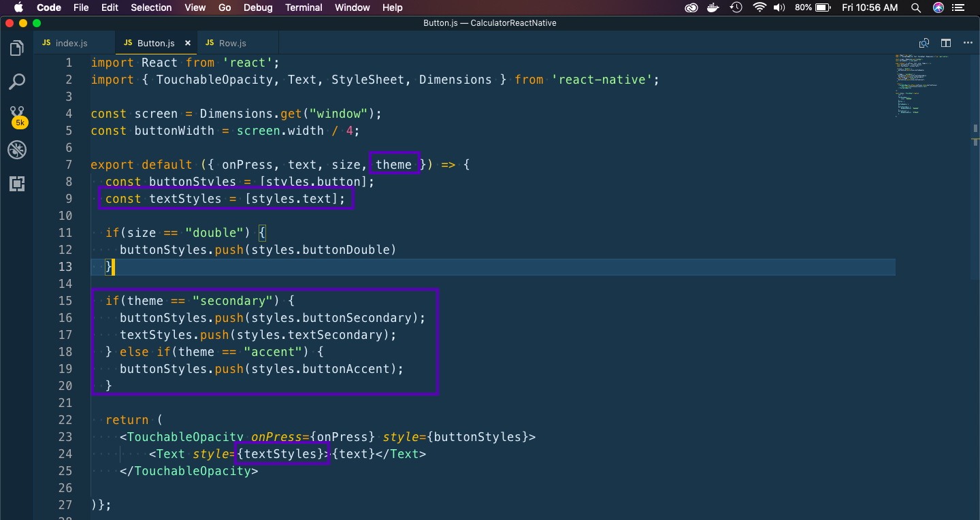Click 'react-native' string on line 2
980x520 pixels.
pyautogui.click(x=602, y=80)
